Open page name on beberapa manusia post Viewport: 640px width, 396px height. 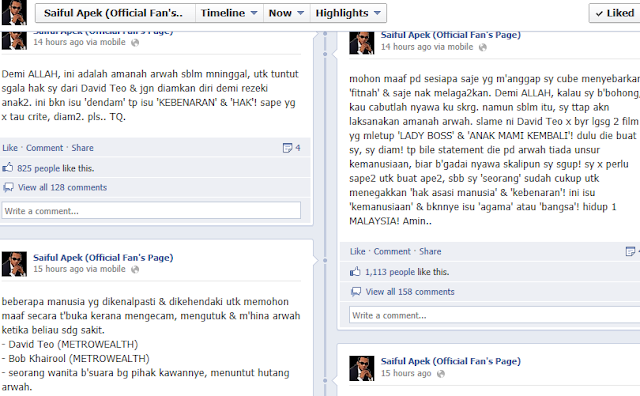tap(103, 258)
